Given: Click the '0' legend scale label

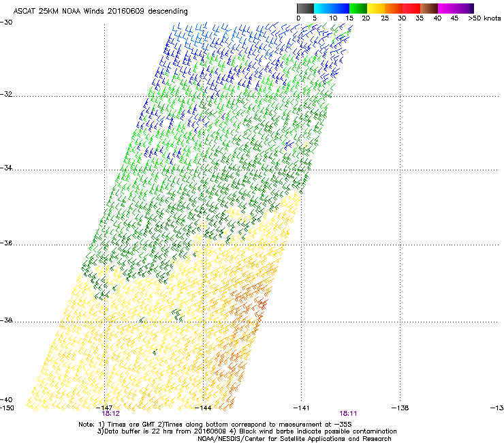Looking at the screenshot, I should click(x=298, y=18).
